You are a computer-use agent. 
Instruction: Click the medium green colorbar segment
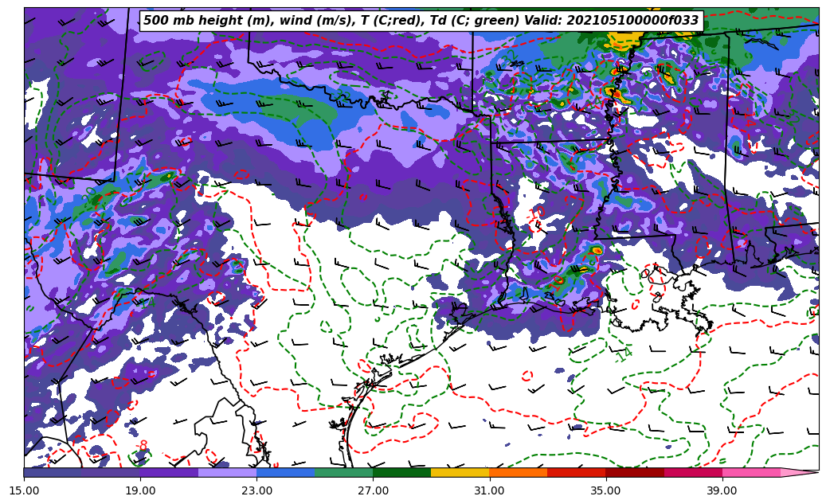pos(343,472)
